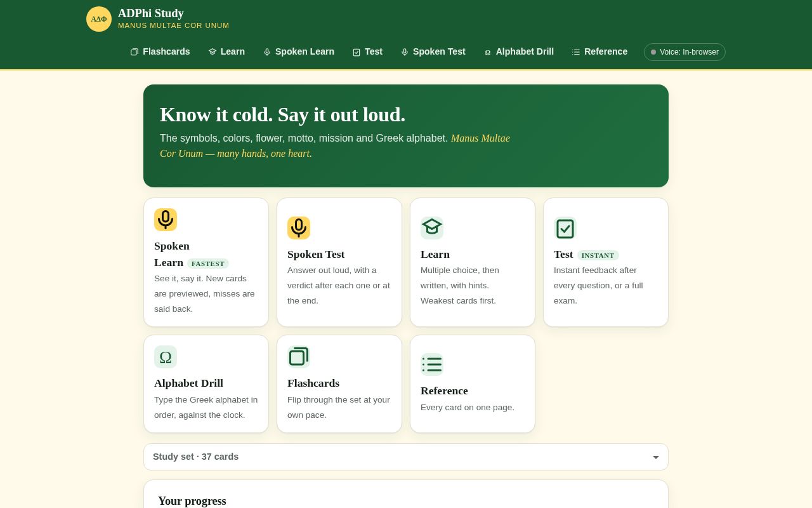The width and height of the screenshot is (812, 508).
Task: Click the Flashcards card stacked-cards icon
Action: click(x=299, y=357)
